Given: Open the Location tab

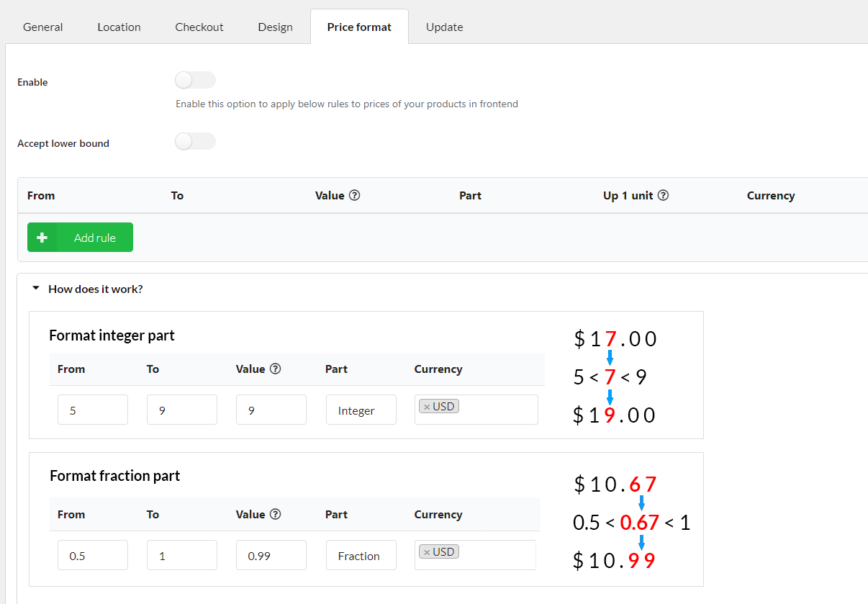Looking at the screenshot, I should (x=119, y=27).
